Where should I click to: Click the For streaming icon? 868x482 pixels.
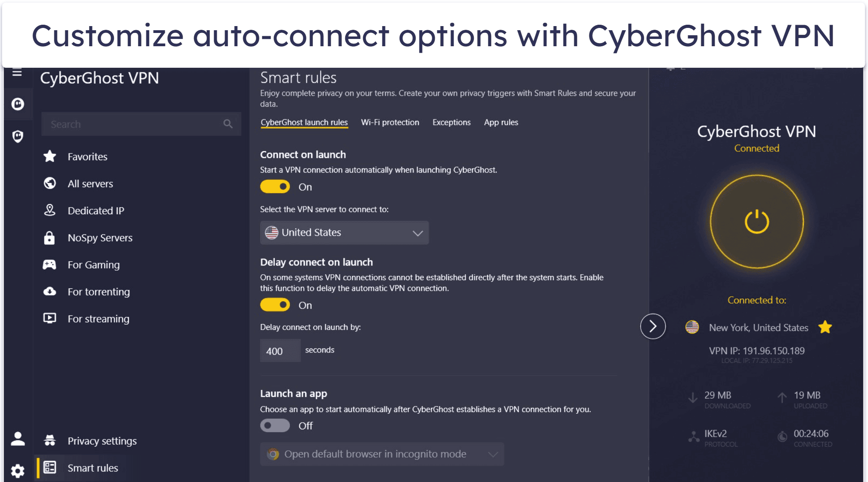pos(49,318)
